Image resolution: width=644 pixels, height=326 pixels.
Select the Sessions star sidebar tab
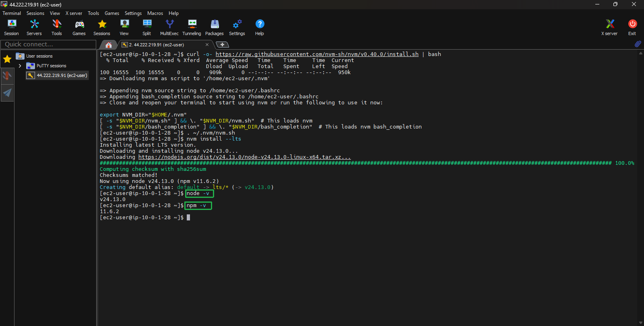pos(7,59)
